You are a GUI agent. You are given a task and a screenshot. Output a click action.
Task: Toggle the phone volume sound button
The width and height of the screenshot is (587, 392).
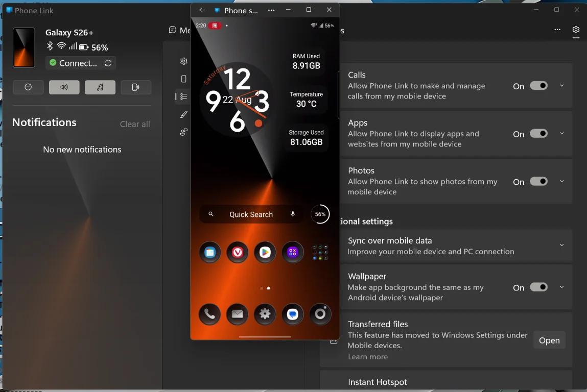pos(64,87)
